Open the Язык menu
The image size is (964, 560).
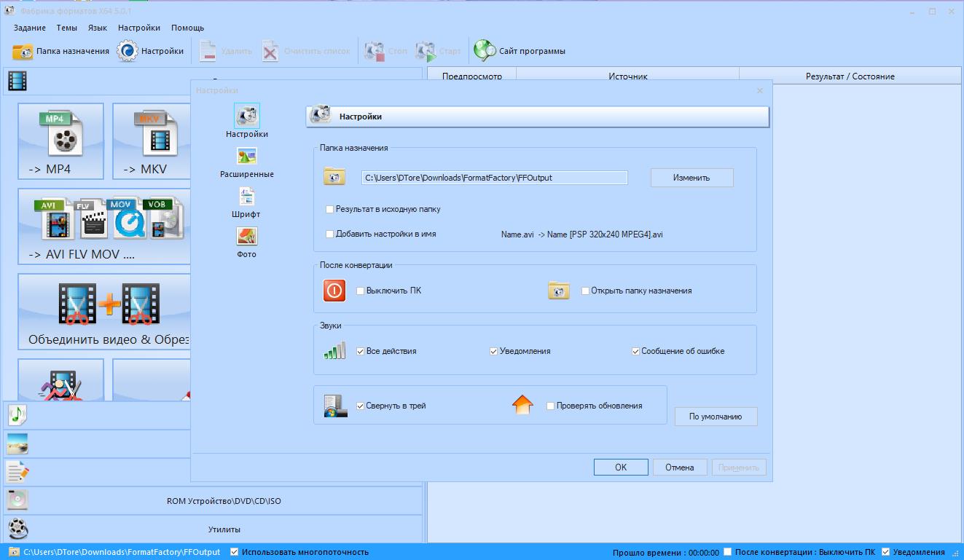97,28
